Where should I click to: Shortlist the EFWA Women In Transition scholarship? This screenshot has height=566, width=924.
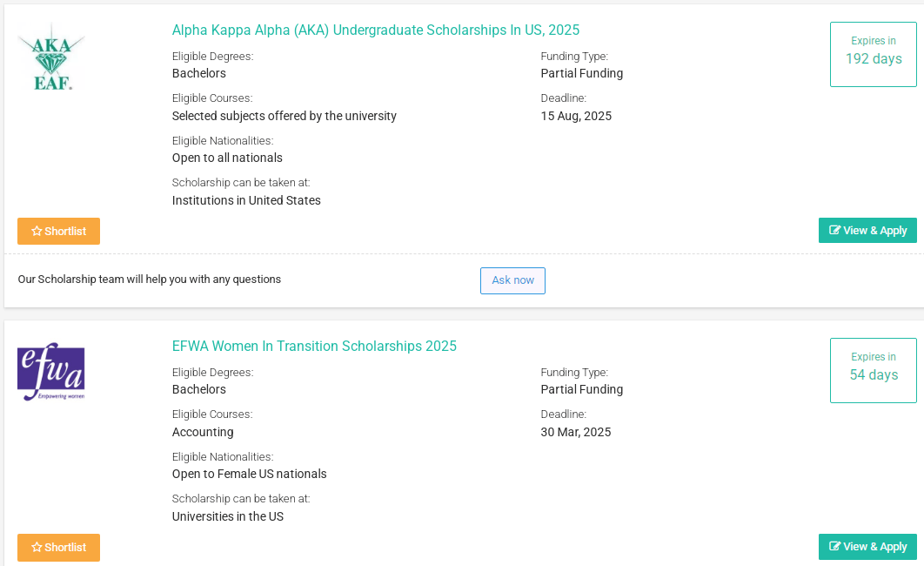58,547
